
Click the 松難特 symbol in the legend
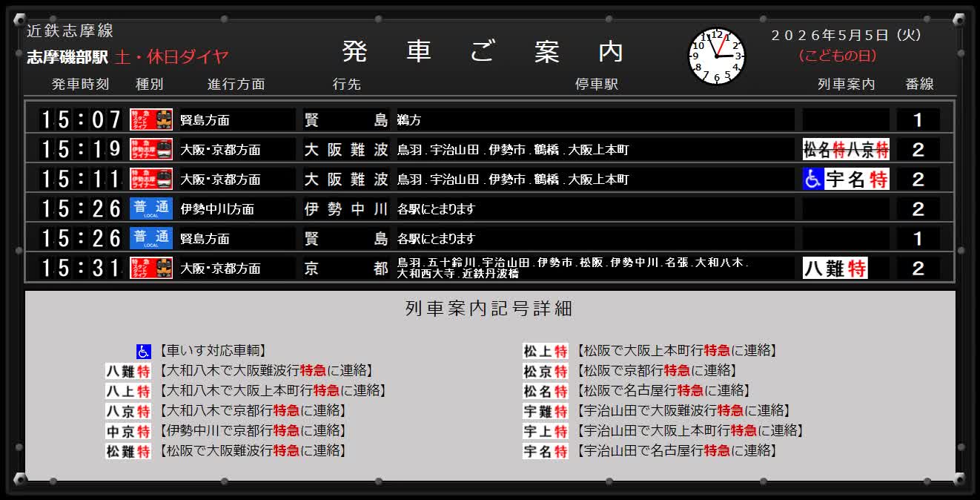(128, 451)
